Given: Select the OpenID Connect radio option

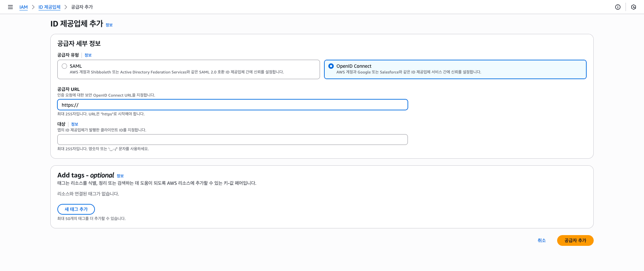Looking at the screenshot, I should (331, 66).
